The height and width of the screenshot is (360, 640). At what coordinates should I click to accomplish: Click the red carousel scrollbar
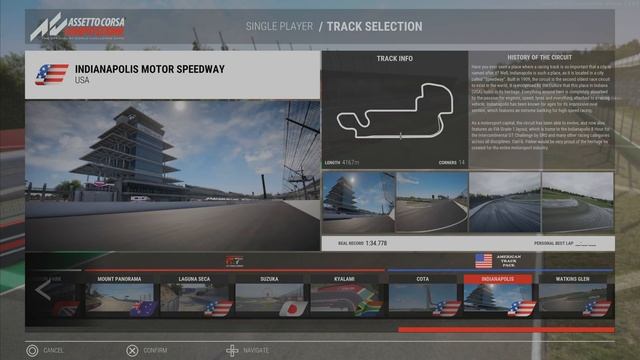pyautogui.click(x=506, y=330)
